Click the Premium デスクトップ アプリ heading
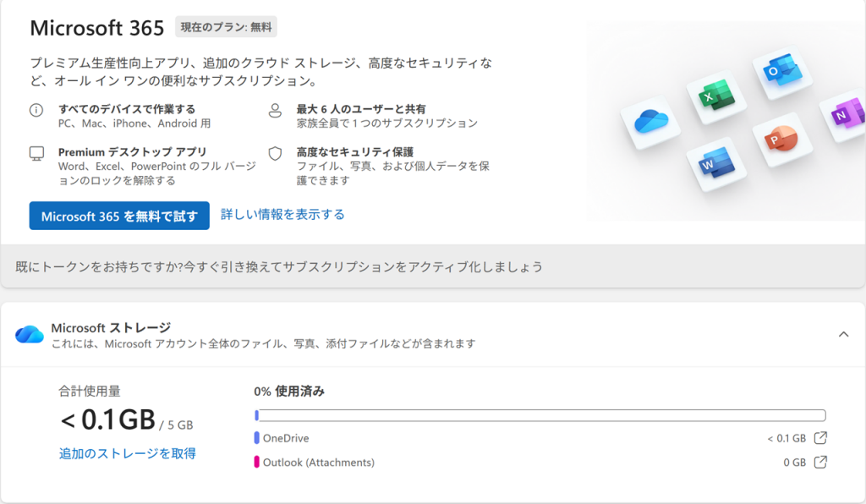Viewport: 866px width, 504px height. tap(133, 152)
